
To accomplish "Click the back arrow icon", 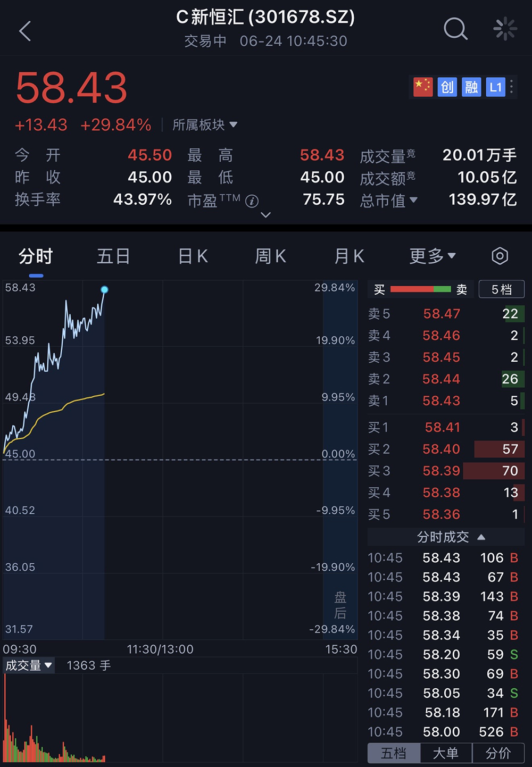I will pyautogui.click(x=25, y=30).
